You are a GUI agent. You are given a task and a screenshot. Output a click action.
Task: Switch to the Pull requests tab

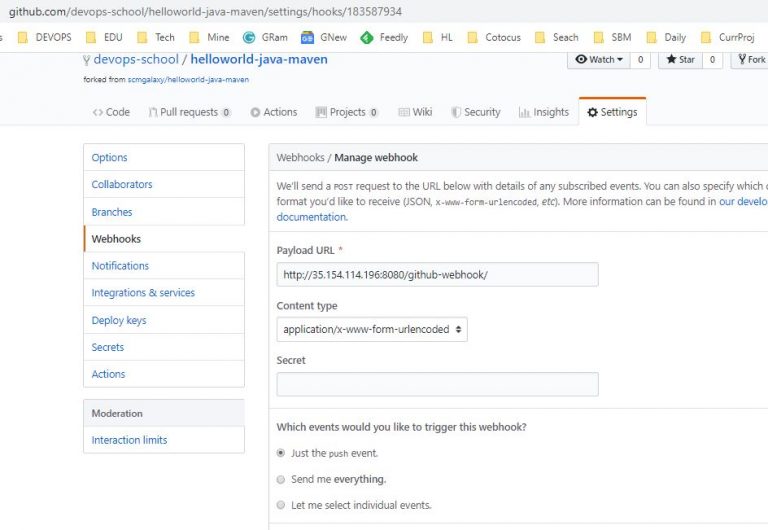coord(190,112)
